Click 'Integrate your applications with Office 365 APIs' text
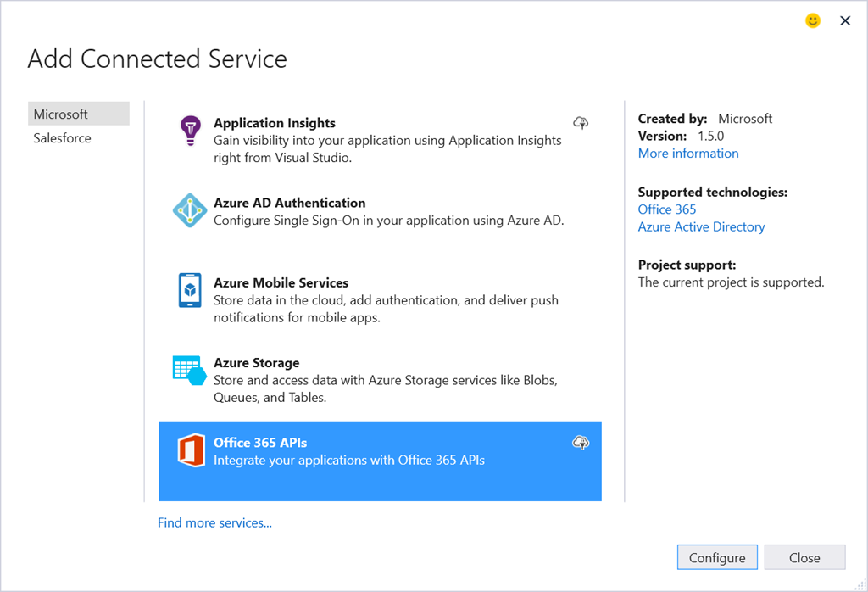Viewport: 868px width, 592px height. click(x=349, y=461)
